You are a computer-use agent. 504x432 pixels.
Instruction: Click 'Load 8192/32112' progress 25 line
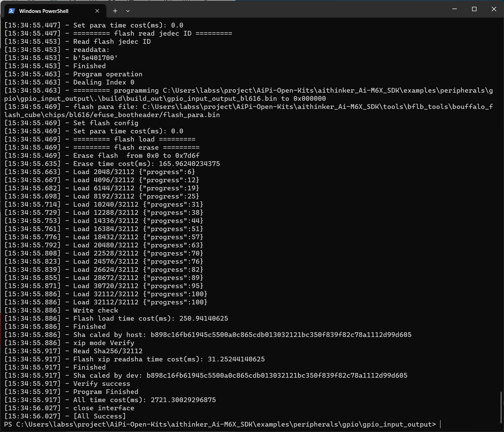(102, 196)
